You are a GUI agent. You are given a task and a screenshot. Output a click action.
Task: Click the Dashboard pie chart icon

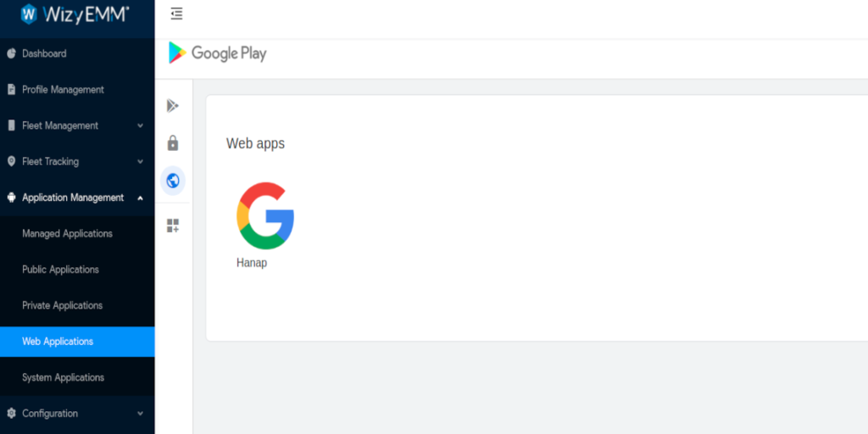11,53
